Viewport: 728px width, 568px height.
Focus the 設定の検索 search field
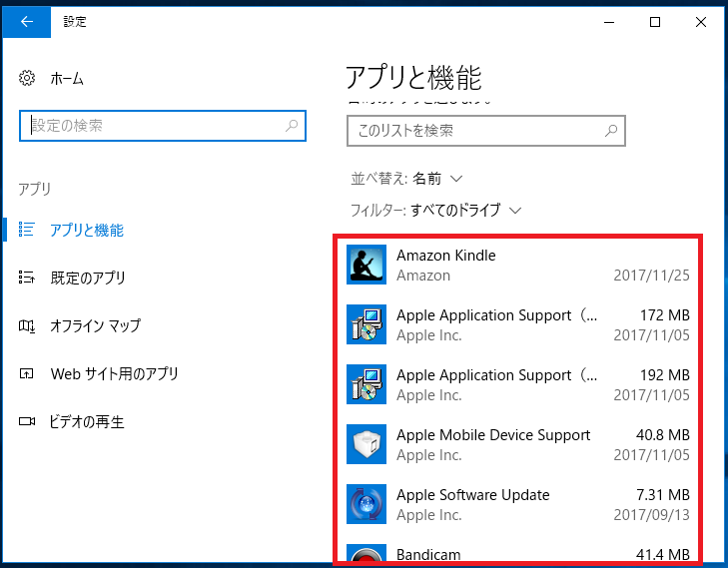pos(163,126)
